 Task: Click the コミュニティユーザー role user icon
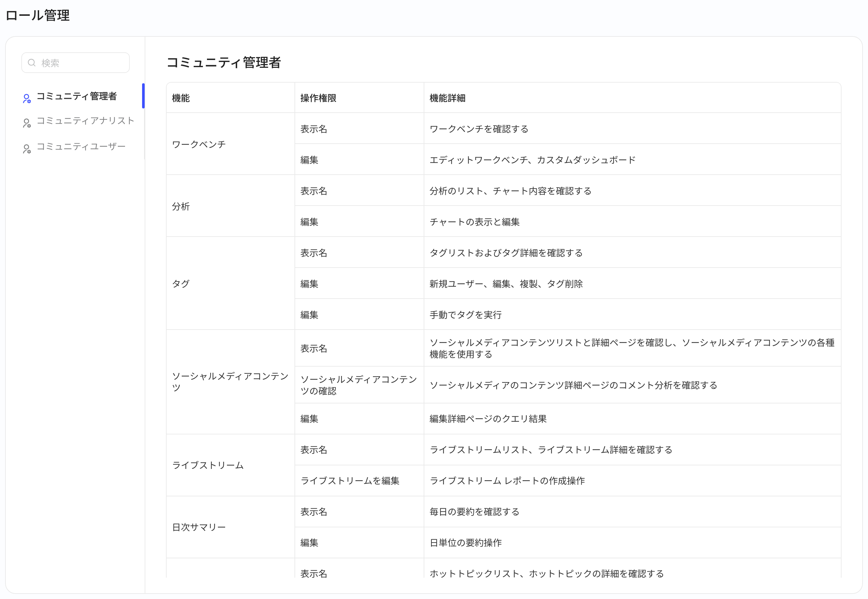click(x=27, y=149)
